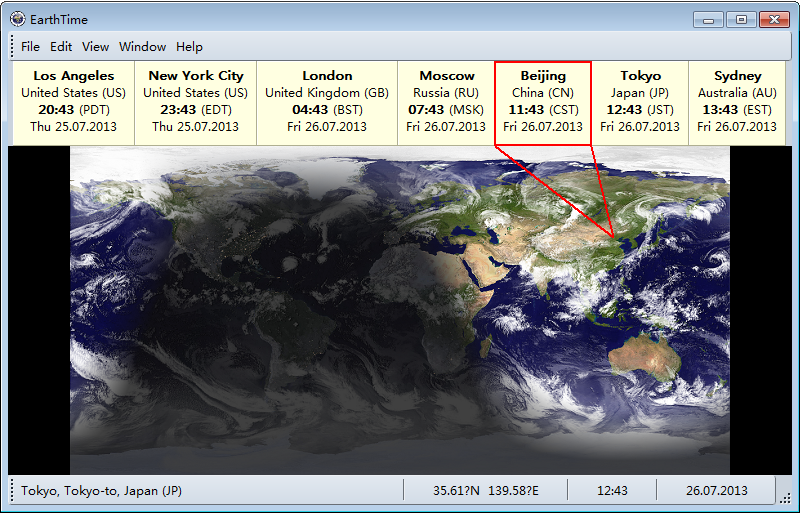The image size is (801, 514).
Task: Open the Window menu
Action: coord(142,46)
